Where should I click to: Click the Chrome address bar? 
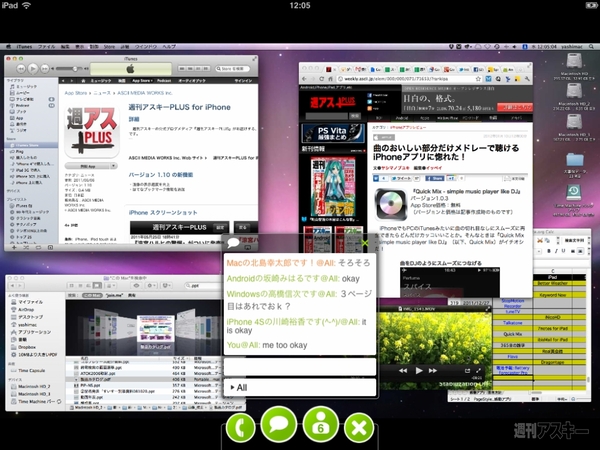[x=409, y=79]
